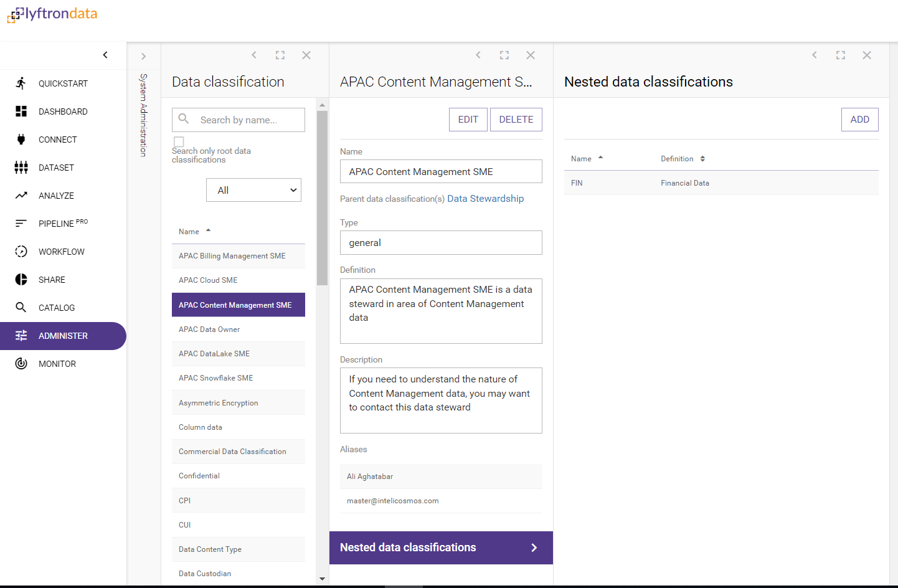This screenshot has height=588, width=898.
Task: Close the Nested data classifications panel
Action: coord(867,55)
